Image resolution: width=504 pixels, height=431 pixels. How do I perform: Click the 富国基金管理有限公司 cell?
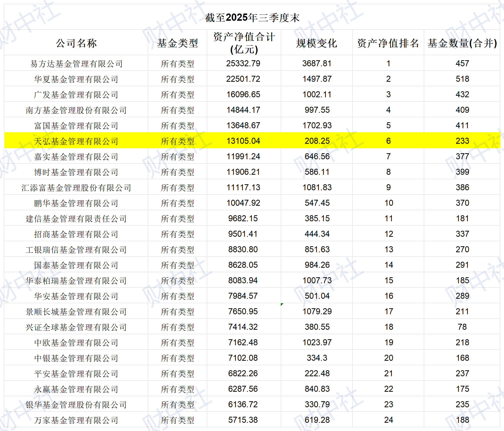coord(77,125)
